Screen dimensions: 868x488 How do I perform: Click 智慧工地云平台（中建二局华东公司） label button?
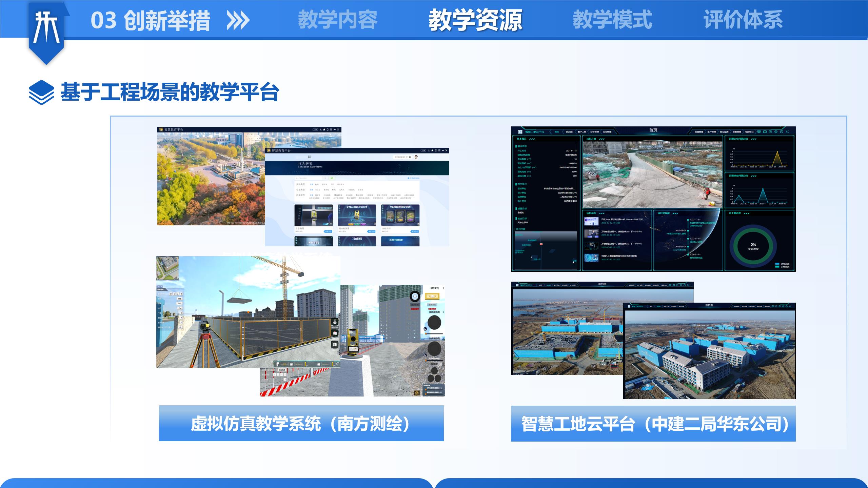tap(653, 424)
